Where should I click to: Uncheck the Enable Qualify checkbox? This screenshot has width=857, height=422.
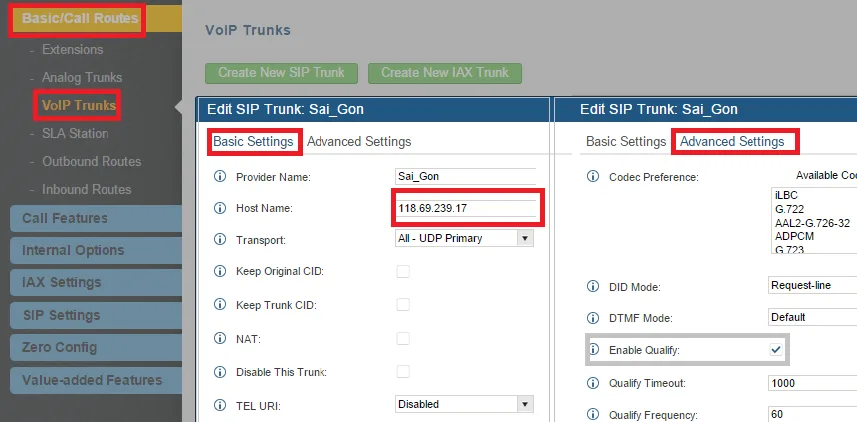click(x=775, y=350)
